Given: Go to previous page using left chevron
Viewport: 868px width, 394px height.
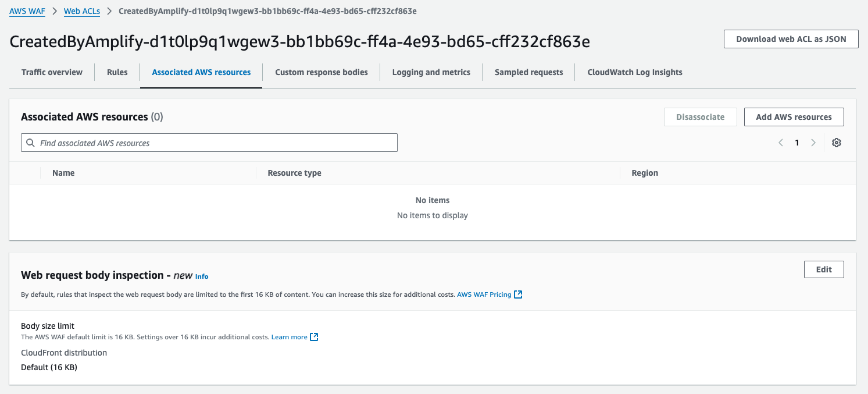Looking at the screenshot, I should coord(781,143).
